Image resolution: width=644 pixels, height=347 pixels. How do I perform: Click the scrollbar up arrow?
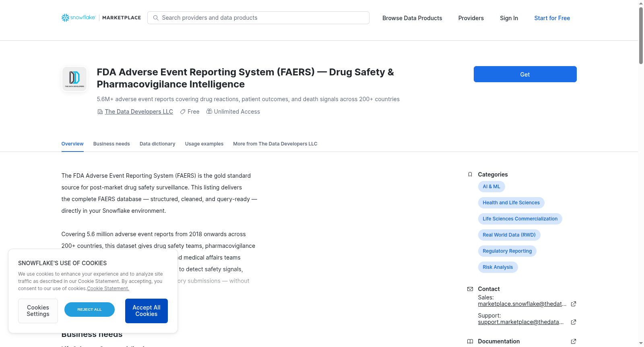click(x=641, y=3)
